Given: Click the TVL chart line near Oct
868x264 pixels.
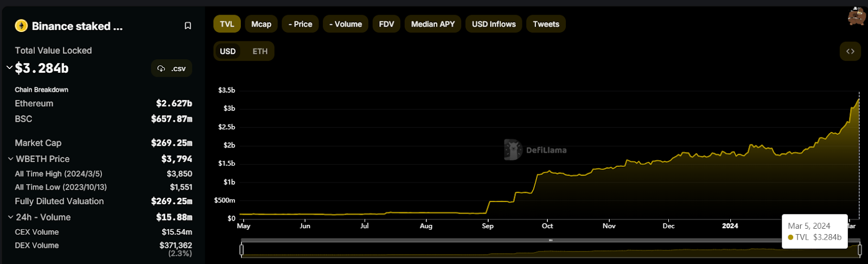Looking at the screenshot, I should coord(548,172).
